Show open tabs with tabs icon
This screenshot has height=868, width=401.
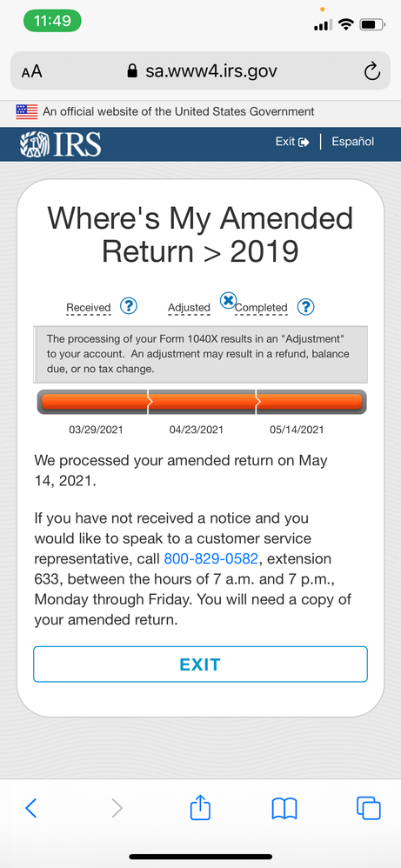click(369, 808)
